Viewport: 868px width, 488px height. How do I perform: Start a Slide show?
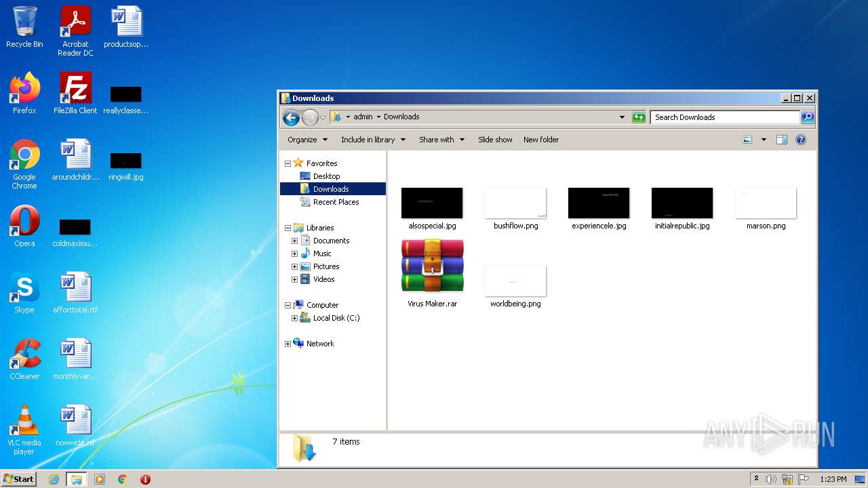coord(495,140)
